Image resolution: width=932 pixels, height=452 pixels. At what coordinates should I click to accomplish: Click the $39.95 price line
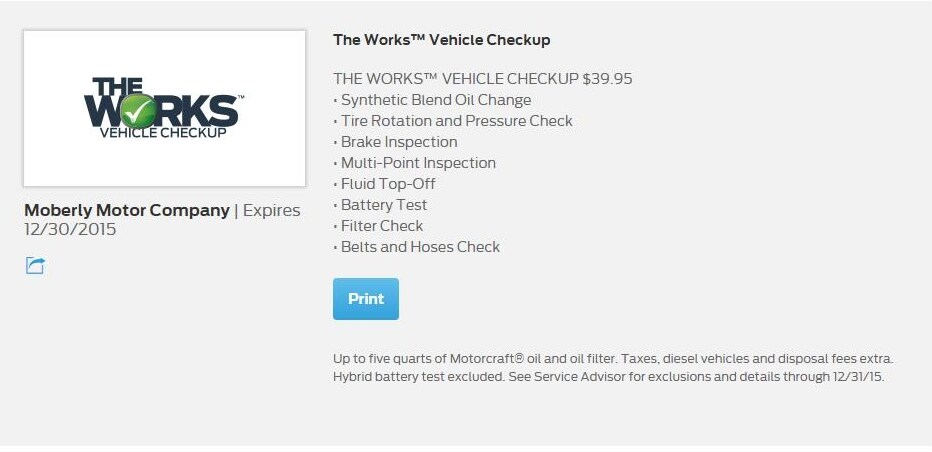tap(482, 79)
